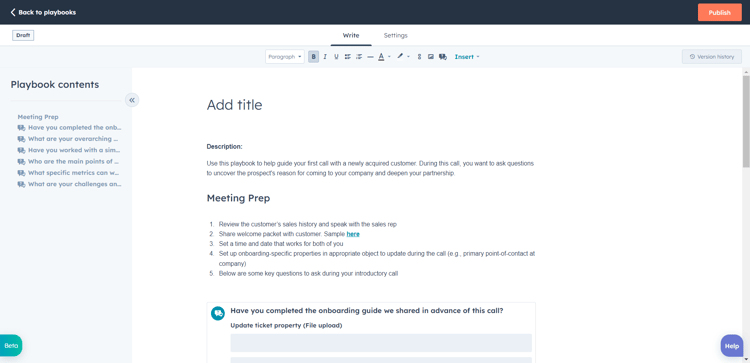Select 'Have you worked with a sim...' contents item
750x363 pixels.
coord(69,150)
